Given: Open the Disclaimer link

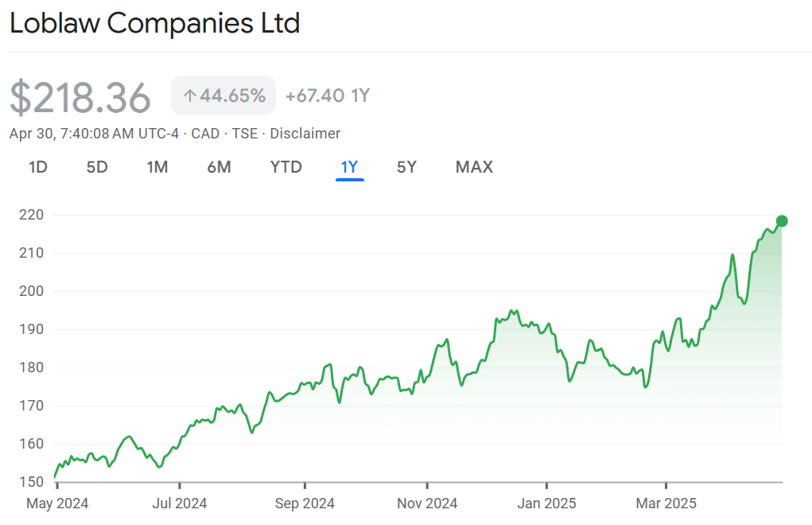Looking at the screenshot, I should click(305, 134).
